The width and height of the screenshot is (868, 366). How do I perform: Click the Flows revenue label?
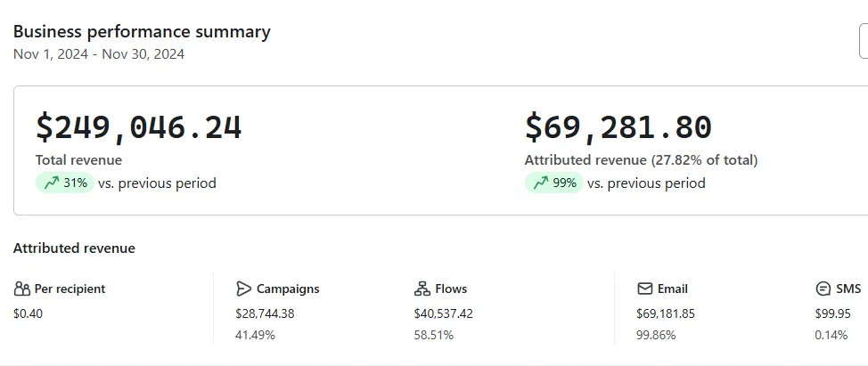point(451,289)
